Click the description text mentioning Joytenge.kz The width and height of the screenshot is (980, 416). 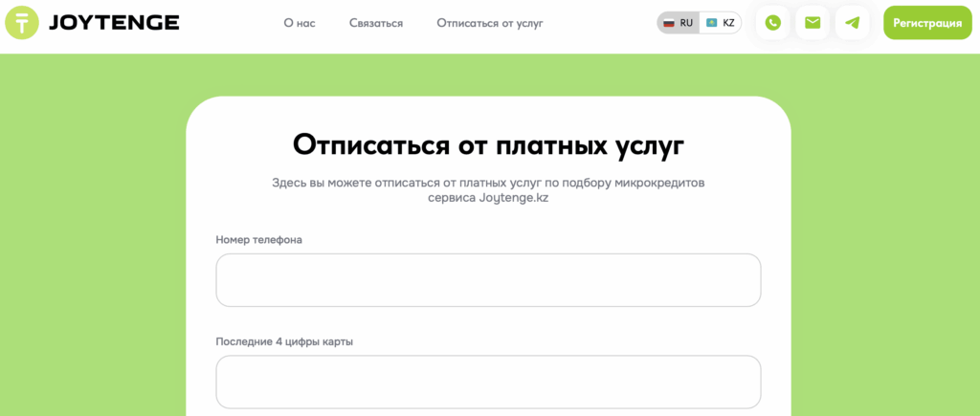point(488,190)
